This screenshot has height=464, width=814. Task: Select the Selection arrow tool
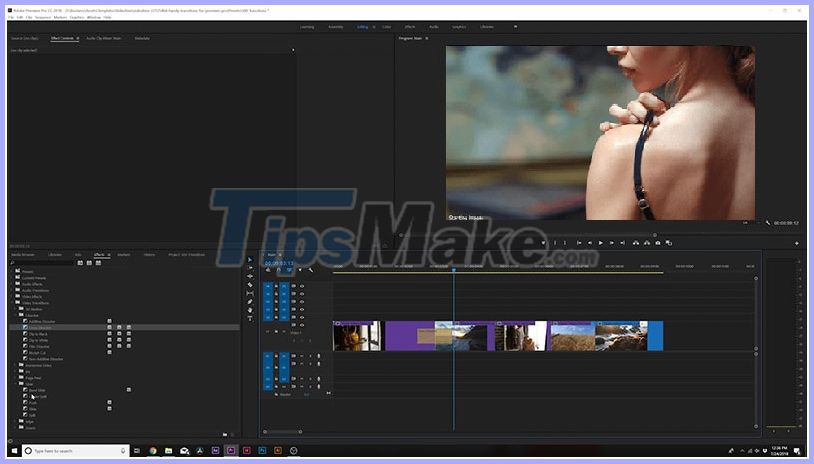(x=250, y=260)
